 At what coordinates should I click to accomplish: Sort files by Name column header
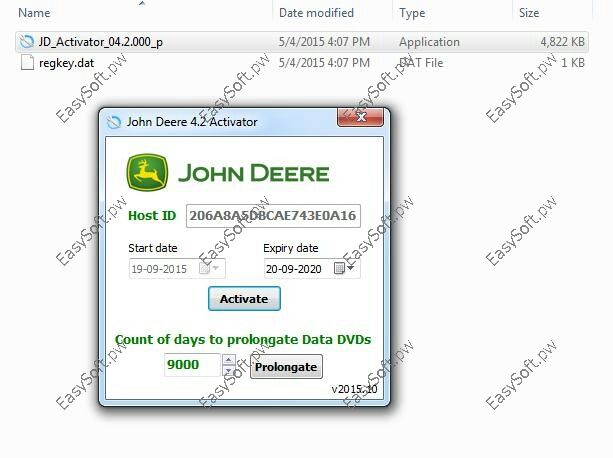[x=34, y=13]
